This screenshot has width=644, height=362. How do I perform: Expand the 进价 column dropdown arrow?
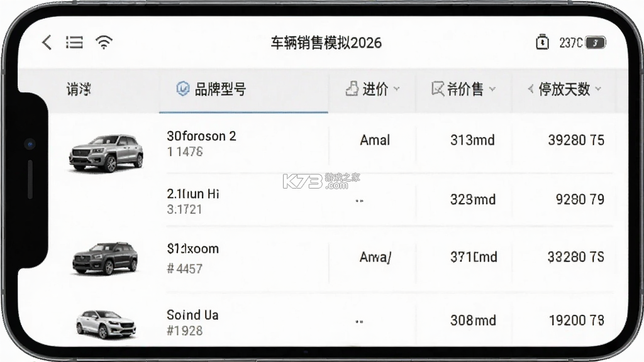(x=396, y=89)
